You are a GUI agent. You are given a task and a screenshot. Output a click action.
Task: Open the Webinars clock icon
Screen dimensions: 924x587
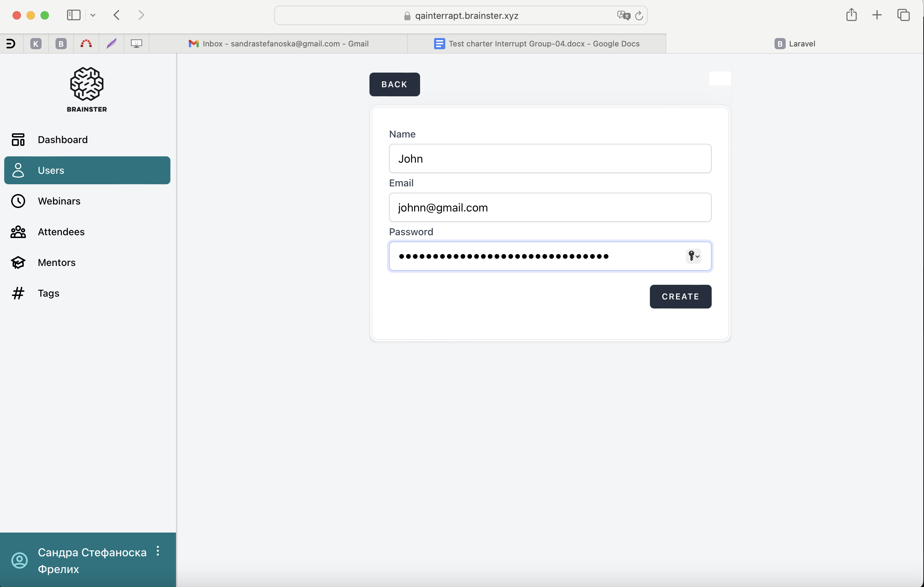pos(18,201)
